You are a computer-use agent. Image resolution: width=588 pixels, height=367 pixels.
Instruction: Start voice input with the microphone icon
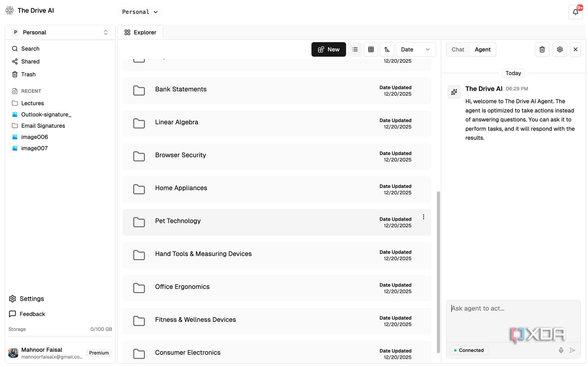(x=561, y=350)
